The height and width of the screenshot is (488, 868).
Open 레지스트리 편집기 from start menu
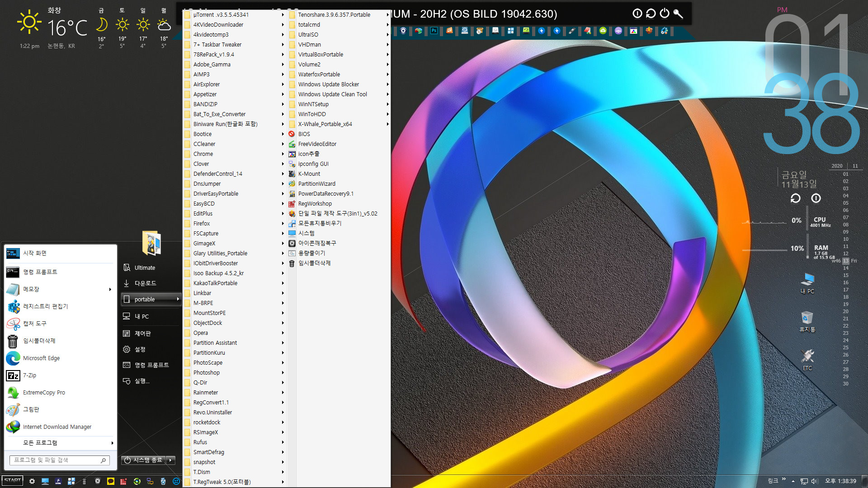(60, 306)
